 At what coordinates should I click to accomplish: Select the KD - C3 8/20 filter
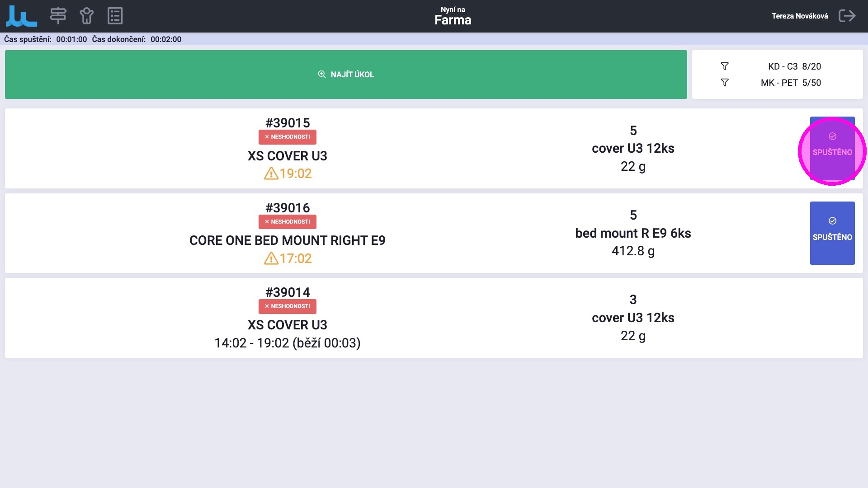pos(794,66)
